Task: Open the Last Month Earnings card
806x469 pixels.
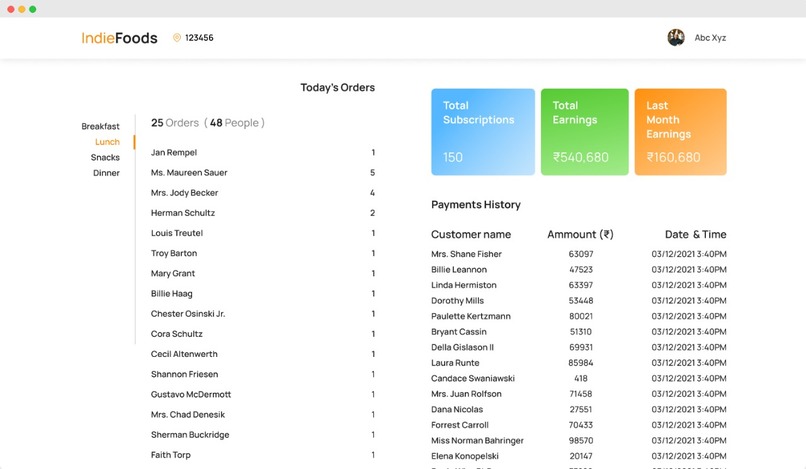Action: coord(681,132)
